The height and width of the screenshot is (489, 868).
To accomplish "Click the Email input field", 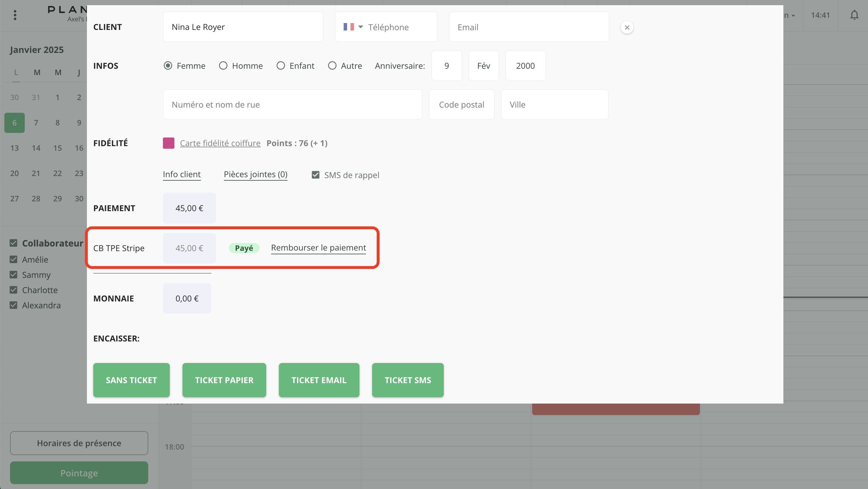I will [x=528, y=27].
